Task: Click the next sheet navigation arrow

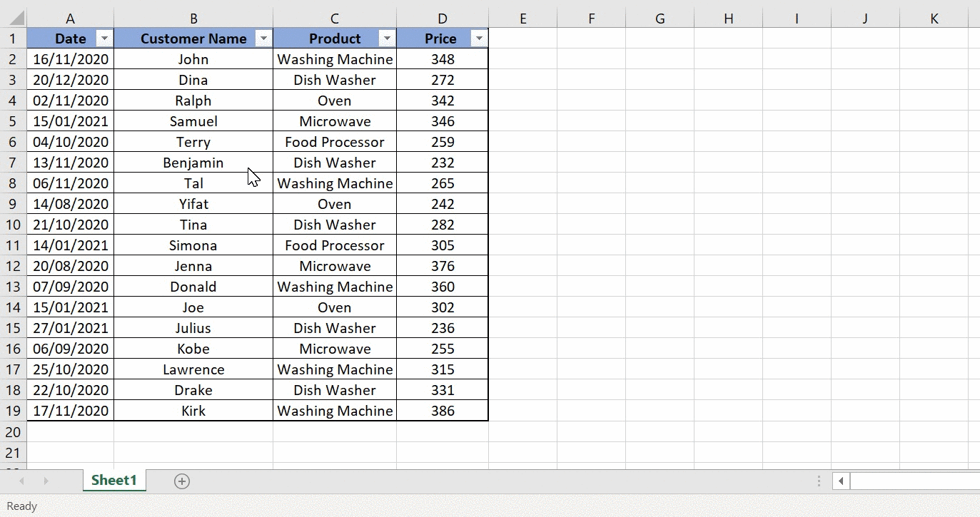Action: (46, 481)
